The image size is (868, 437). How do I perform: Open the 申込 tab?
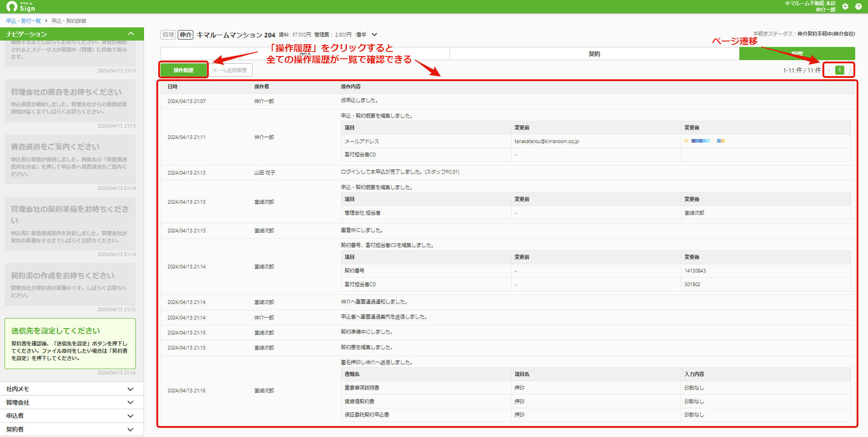[305, 54]
